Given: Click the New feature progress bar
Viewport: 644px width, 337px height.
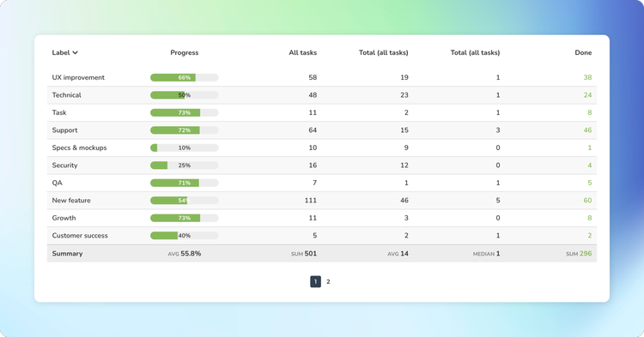Looking at the screenshot, I should tap(185, 201).
